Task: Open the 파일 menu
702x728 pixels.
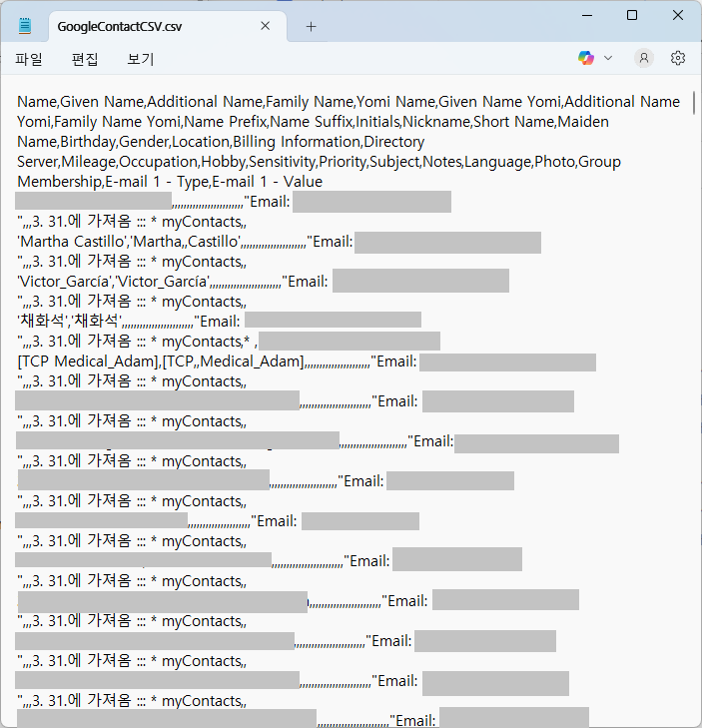Action: click(29, 59)
